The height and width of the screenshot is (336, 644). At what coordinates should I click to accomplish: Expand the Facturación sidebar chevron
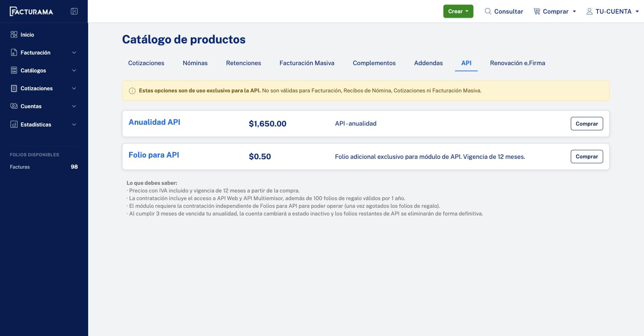tap(74, 53)
